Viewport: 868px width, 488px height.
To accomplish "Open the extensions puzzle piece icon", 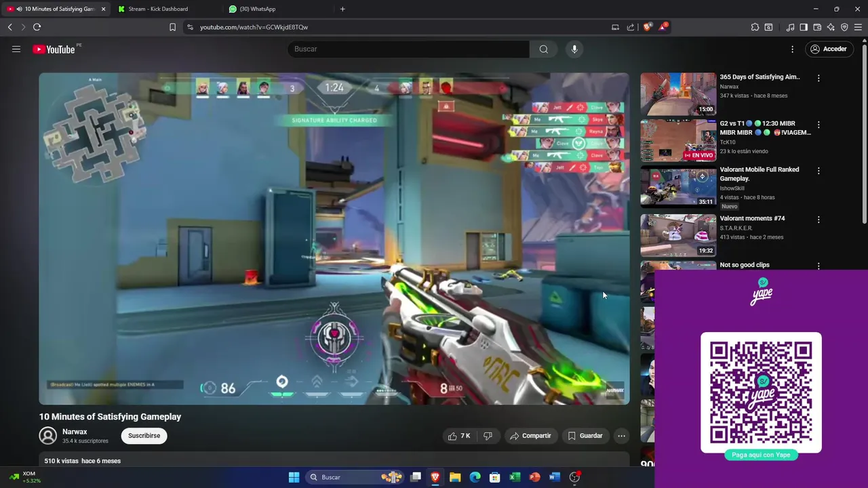I will [x=755, y=27].
